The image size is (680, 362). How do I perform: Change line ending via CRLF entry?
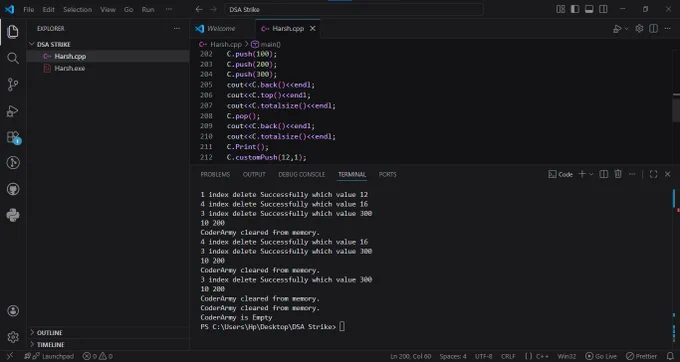coord(508,356)
